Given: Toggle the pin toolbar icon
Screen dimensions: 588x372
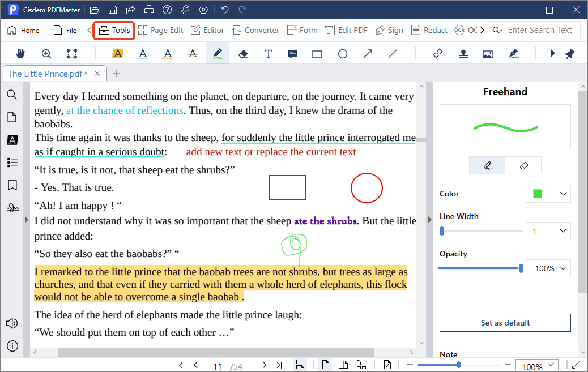Looking at the screenshot, I should coord(570,54).
